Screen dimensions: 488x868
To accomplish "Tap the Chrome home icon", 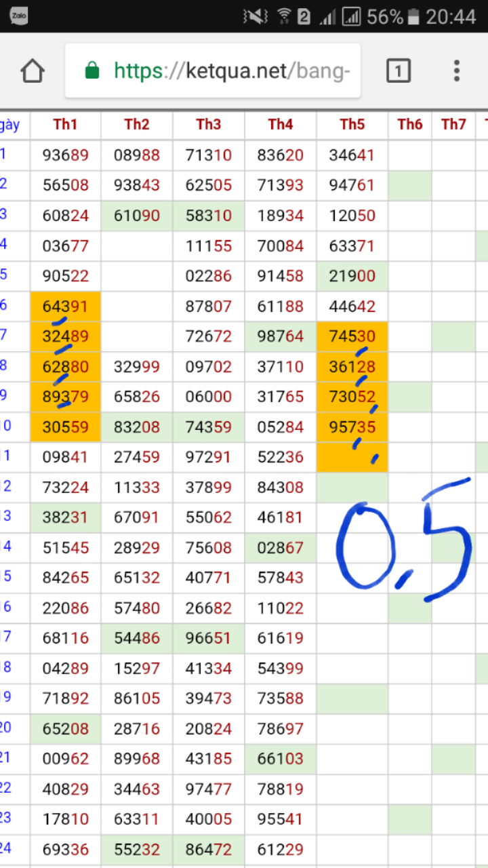I will click(33, 71).
